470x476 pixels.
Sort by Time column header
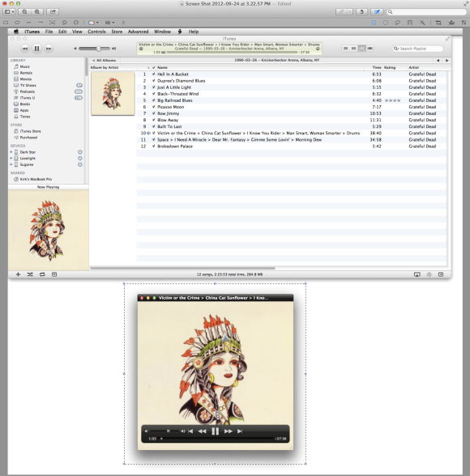377,67
